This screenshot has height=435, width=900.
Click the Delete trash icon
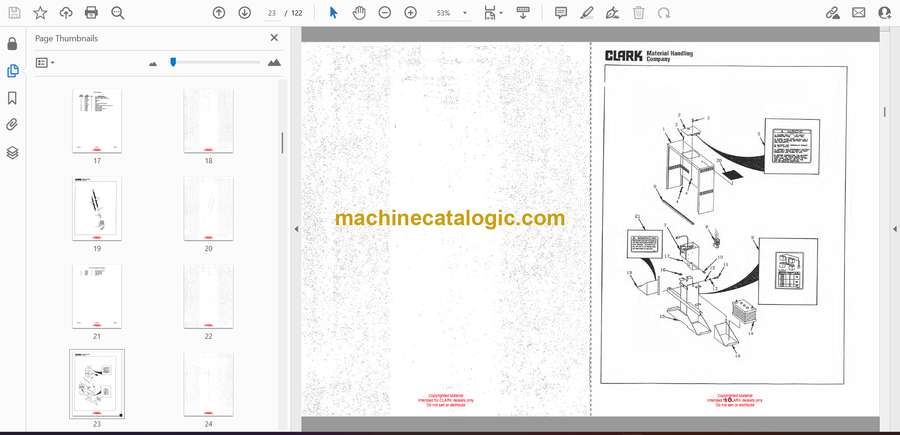639,13
